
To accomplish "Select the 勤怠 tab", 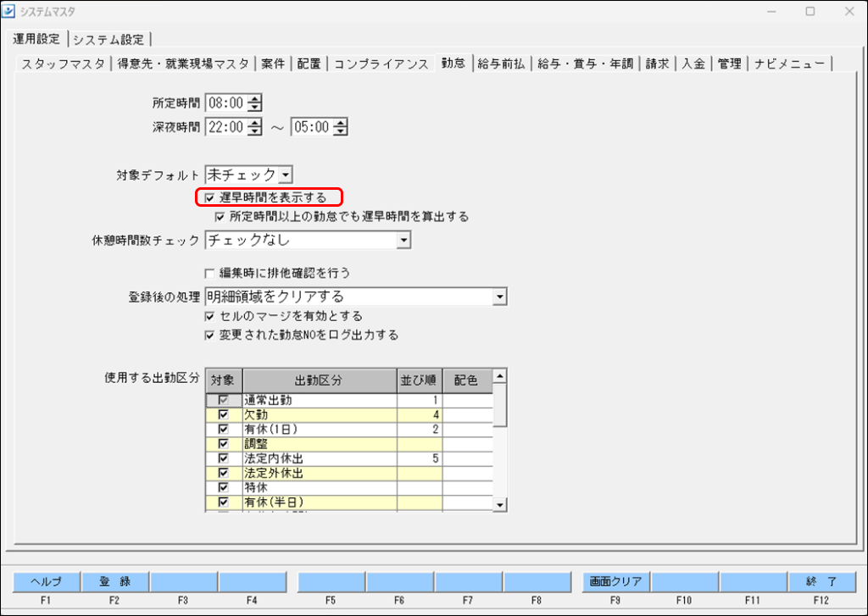I will (453, 63).
